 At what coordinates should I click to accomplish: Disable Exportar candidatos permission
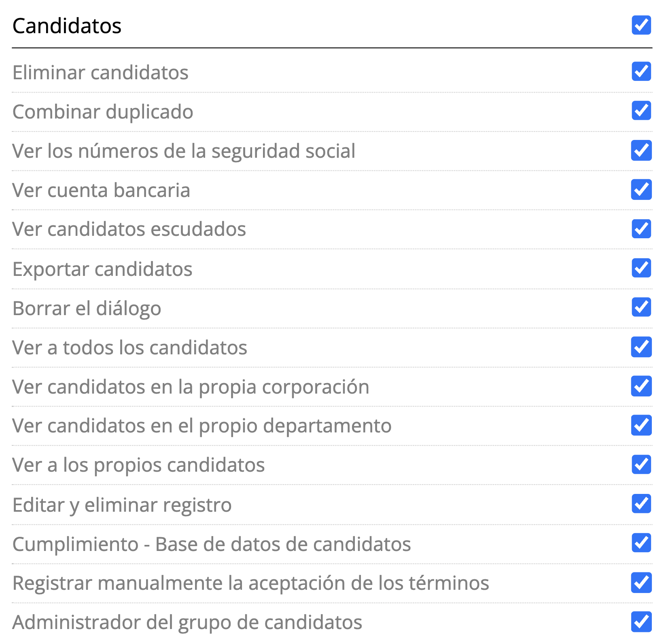tap(641, 268)
